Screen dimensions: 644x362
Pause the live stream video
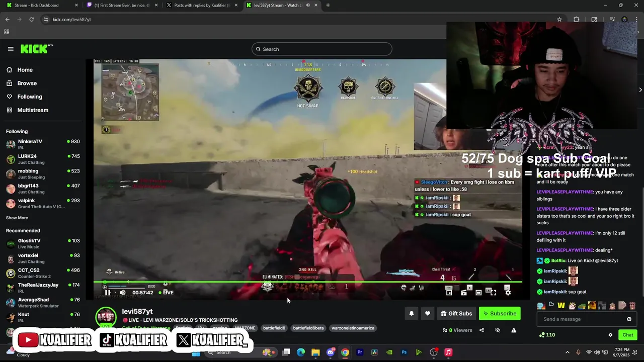tap(108, 293)
